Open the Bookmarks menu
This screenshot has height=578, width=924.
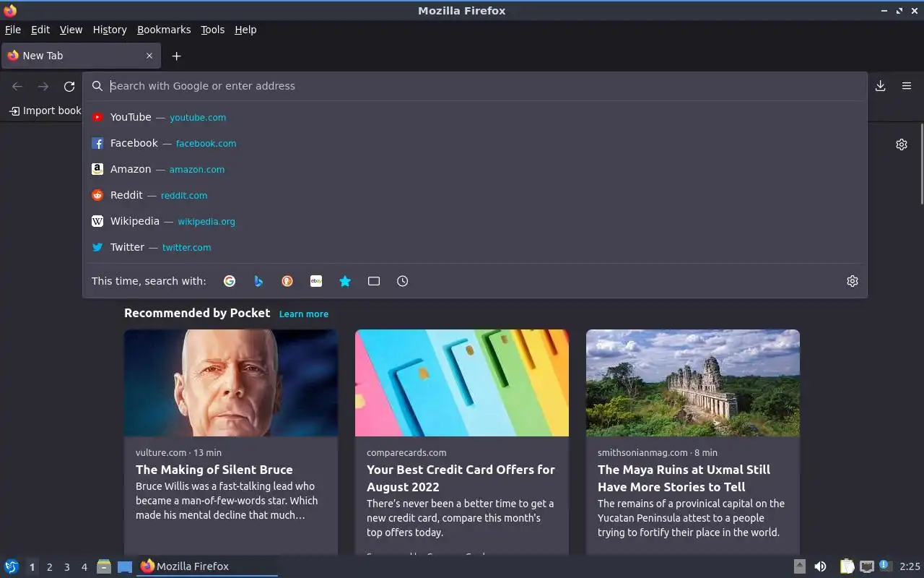pos(164,30)
